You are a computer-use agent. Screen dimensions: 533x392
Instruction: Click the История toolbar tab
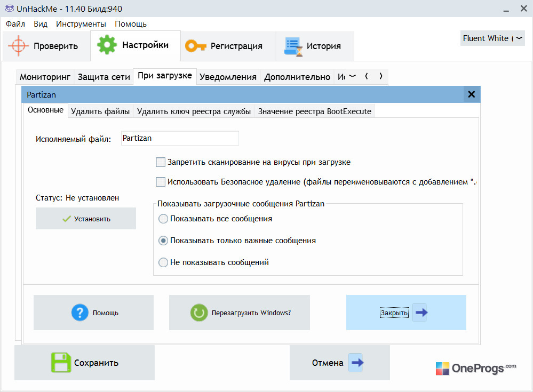[315, 46]
